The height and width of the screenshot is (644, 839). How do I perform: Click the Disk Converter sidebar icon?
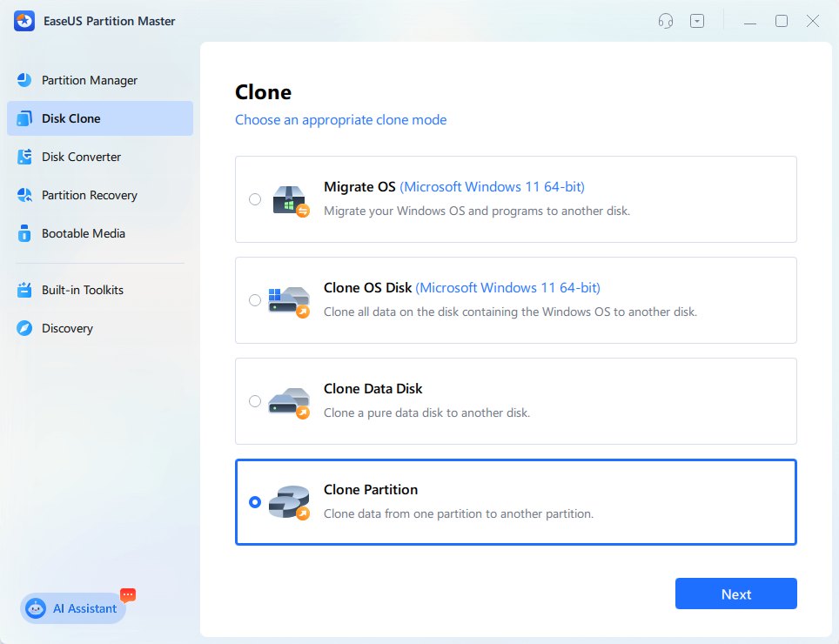[x=24, y=157]
